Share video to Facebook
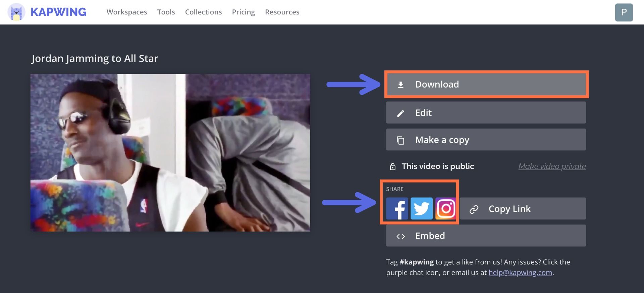Screen dimensions: 644x293 pos(397,208)
